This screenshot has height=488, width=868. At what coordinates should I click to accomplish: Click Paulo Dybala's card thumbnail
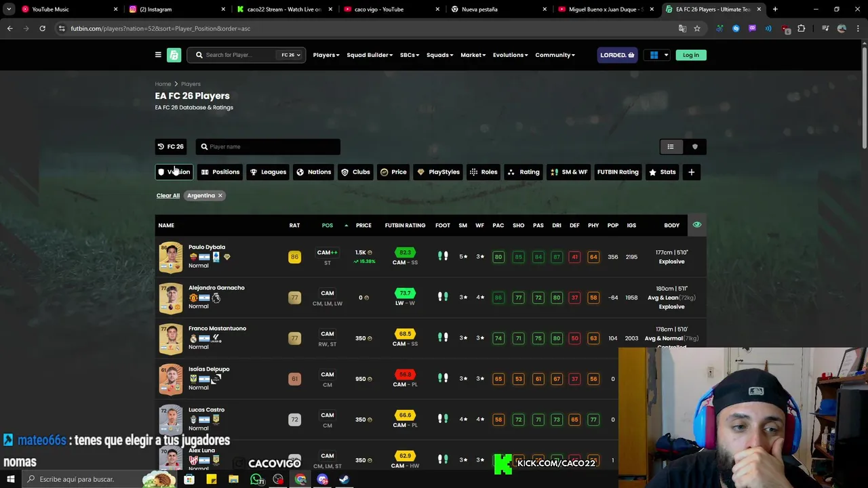point(170,257)
